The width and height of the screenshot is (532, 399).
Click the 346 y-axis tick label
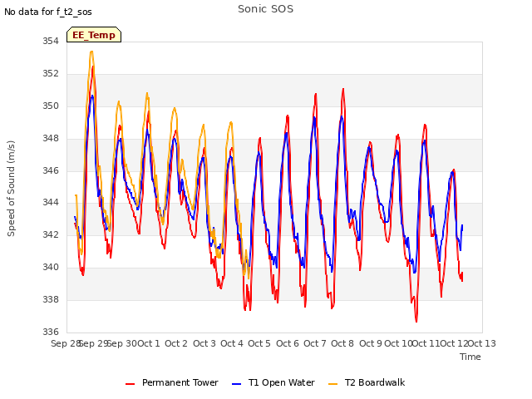pos(51,170)
